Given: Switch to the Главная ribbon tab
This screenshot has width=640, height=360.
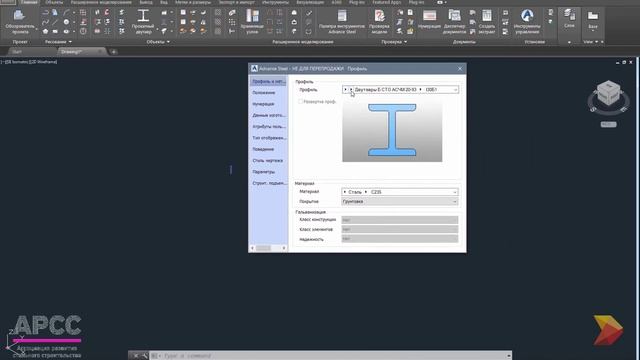Looking at the screenshot, I should click(x=29, y=2).
